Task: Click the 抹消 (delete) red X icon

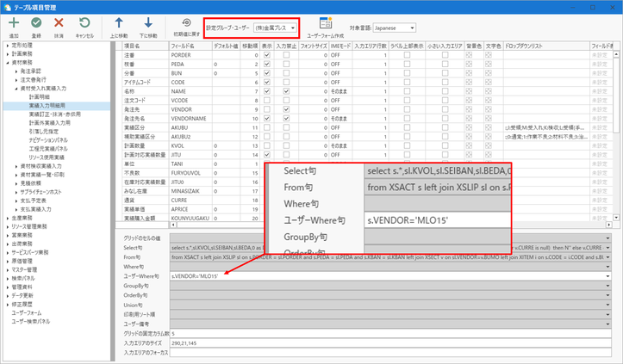Action: [59, 22]
